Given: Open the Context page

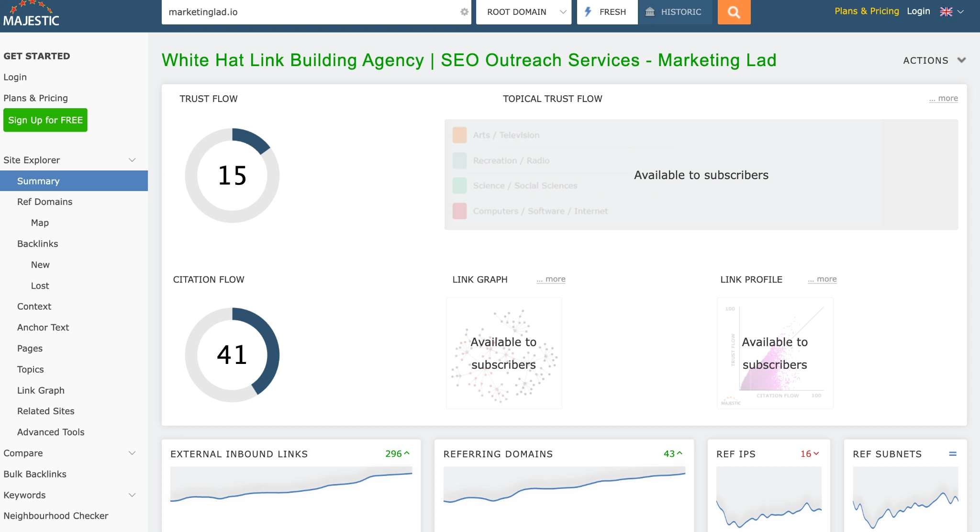Looking at the screenshot, I should (x=34, y=306).
